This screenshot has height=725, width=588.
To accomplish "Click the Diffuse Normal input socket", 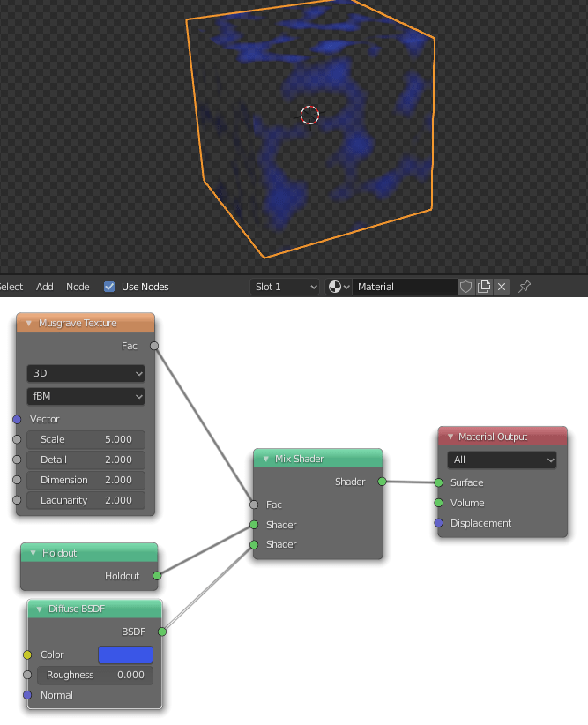I will pyautogui.click(x=27, y=695).
